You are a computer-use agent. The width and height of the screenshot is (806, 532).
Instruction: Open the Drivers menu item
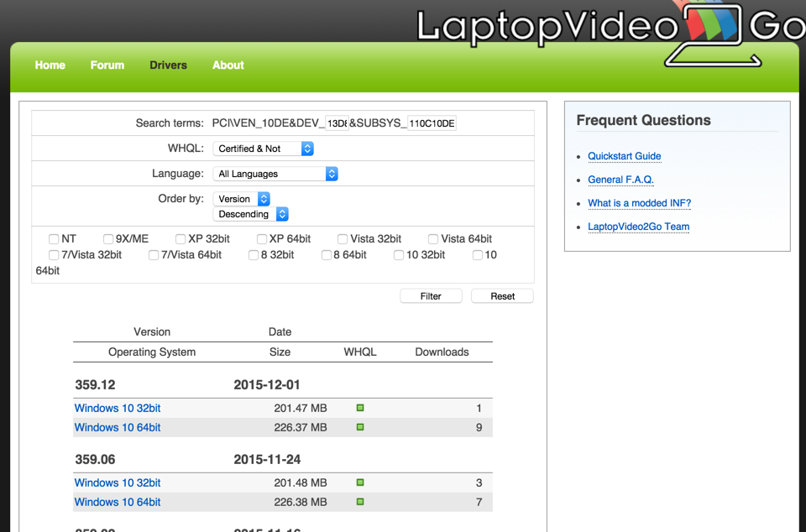pyautogui.click(x=168, y=65)
